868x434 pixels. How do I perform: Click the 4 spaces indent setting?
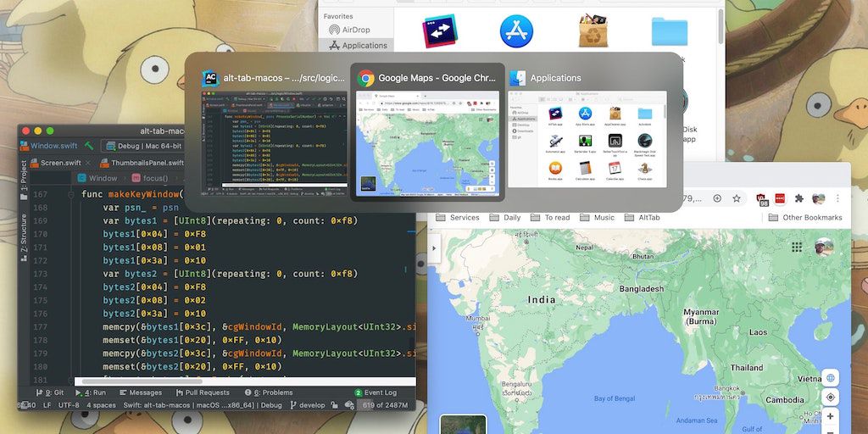[x=101, y=405]
